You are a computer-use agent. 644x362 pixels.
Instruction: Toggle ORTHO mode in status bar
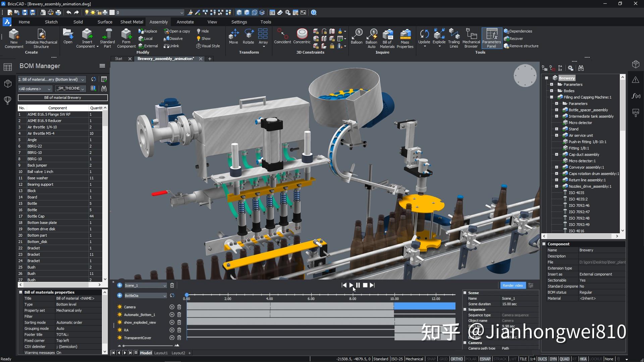coord(456,359)
